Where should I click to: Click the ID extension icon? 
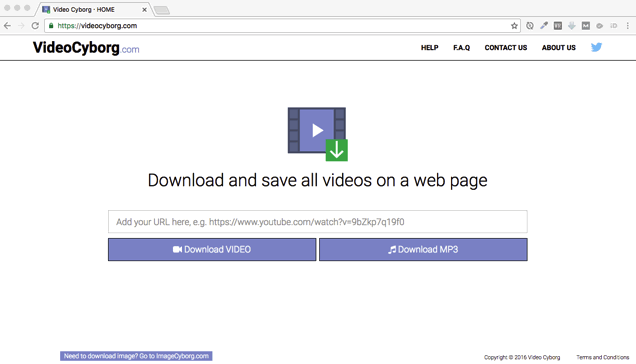pos(614,26)
